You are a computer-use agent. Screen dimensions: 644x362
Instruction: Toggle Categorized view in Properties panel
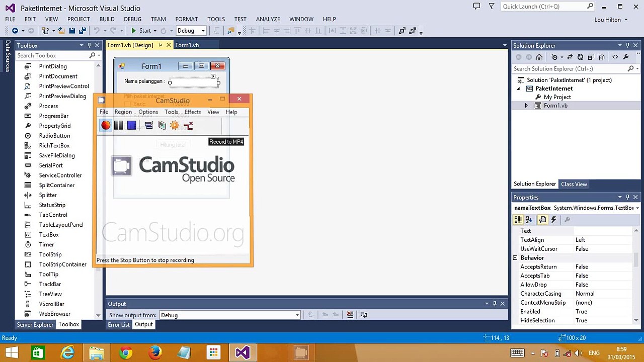[518, 220]
